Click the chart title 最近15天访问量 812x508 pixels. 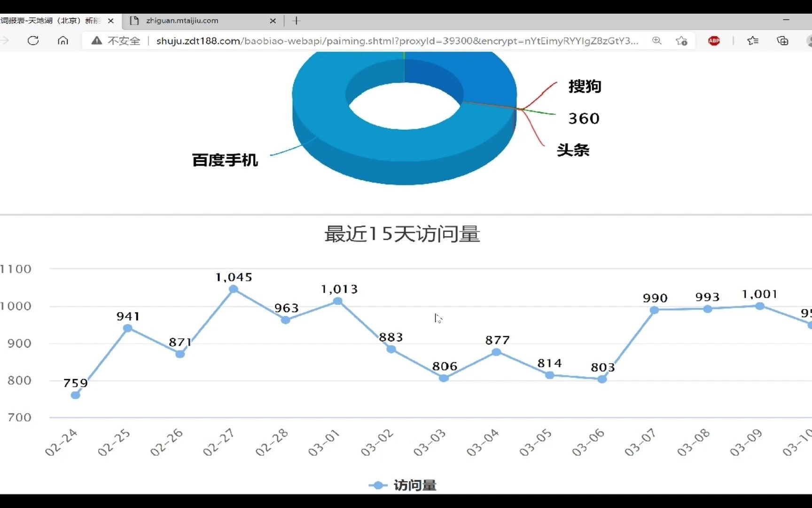(x=402, y=234)
